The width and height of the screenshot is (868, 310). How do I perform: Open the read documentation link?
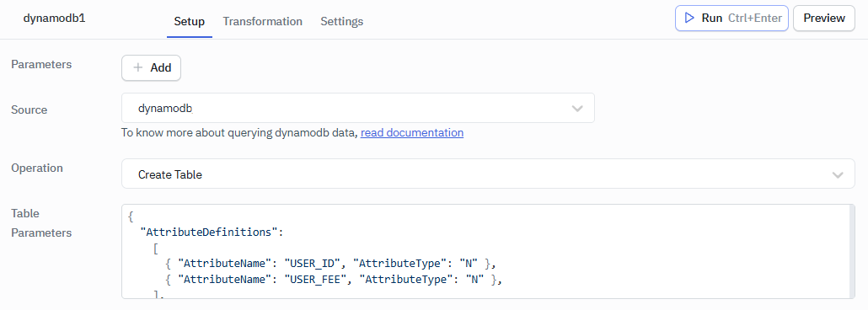pyautogui.click(x=412, y=133)
